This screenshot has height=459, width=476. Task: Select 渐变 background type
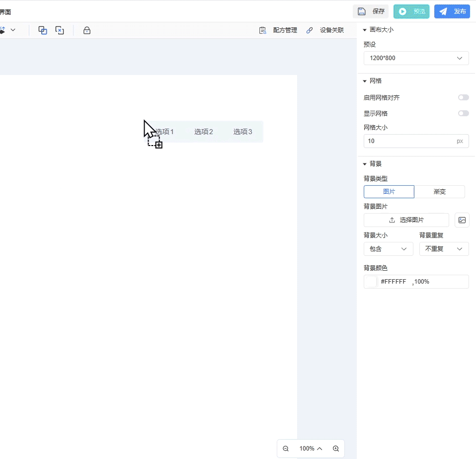point(440,192)
